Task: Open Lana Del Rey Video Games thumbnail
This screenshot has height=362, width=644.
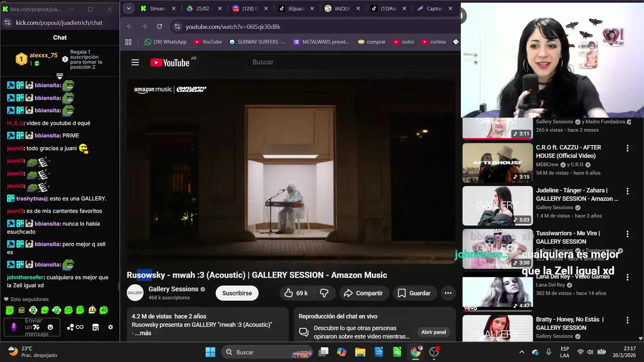Action: pyautogui.click(x=498, y=292)
